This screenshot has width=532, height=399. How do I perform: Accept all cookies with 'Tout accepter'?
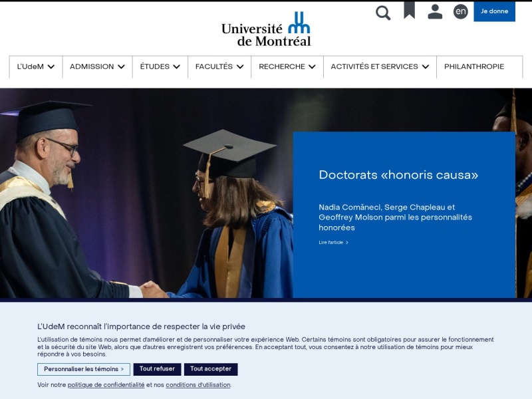[211, 369]
